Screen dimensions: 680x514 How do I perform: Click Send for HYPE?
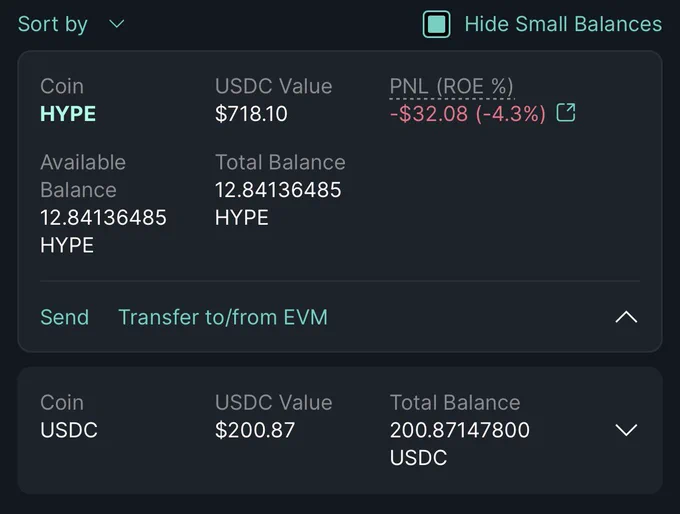[x=65, y=317]
